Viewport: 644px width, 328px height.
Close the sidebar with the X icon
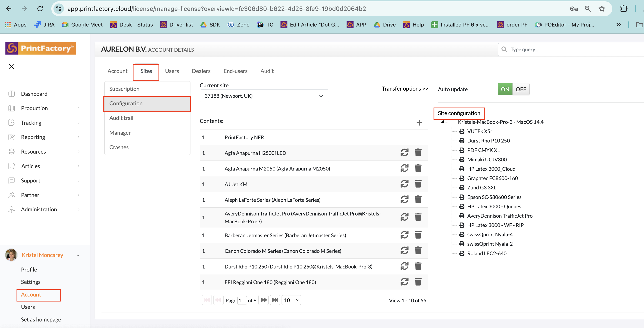pos(12,66)
